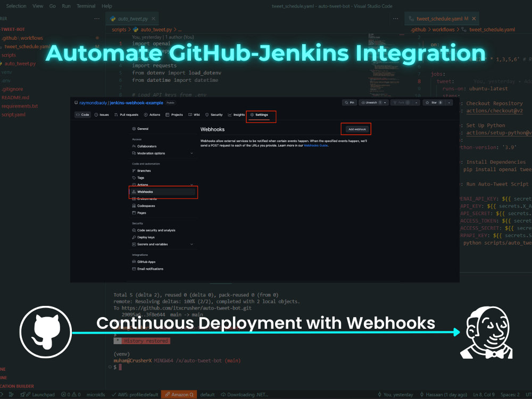532x399 pixels.
Task: Open the Settings tab in the GitHub repo
Action: pos(259,115)
